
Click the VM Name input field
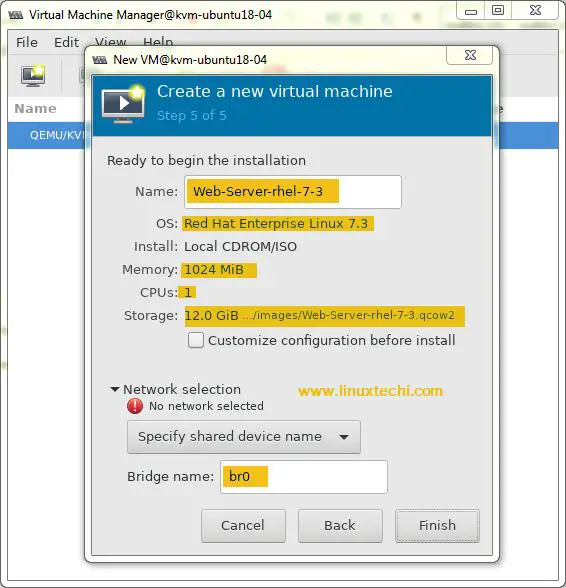pyautogui.click(x=293, y=192)
